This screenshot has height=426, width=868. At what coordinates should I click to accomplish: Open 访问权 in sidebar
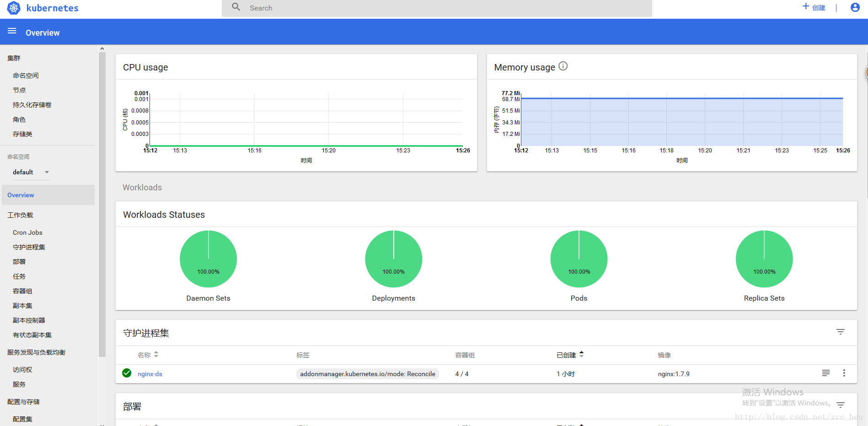(22, 370)
